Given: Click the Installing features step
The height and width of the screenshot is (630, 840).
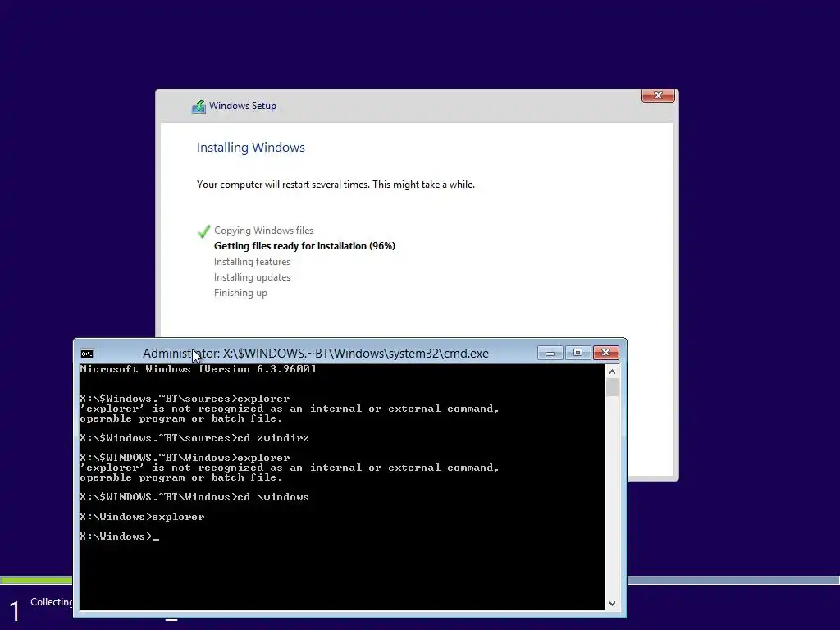Looking at the screenshot, I should click(x=253, y=262).
